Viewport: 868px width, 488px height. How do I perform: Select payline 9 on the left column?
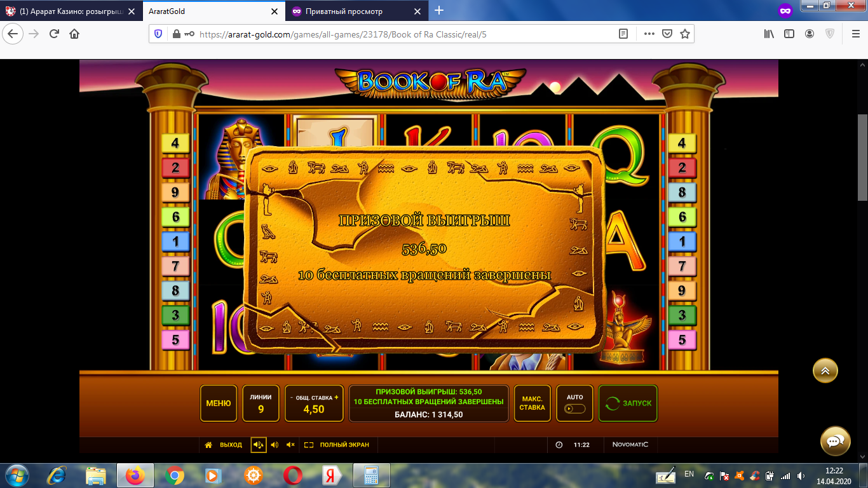coord(175,193)
